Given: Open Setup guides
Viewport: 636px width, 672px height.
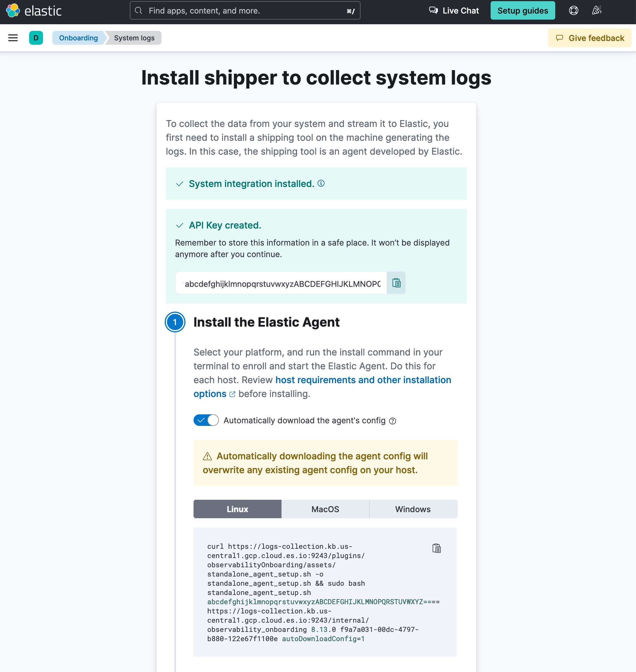Looking at the screenshot, I should (522, 10).
